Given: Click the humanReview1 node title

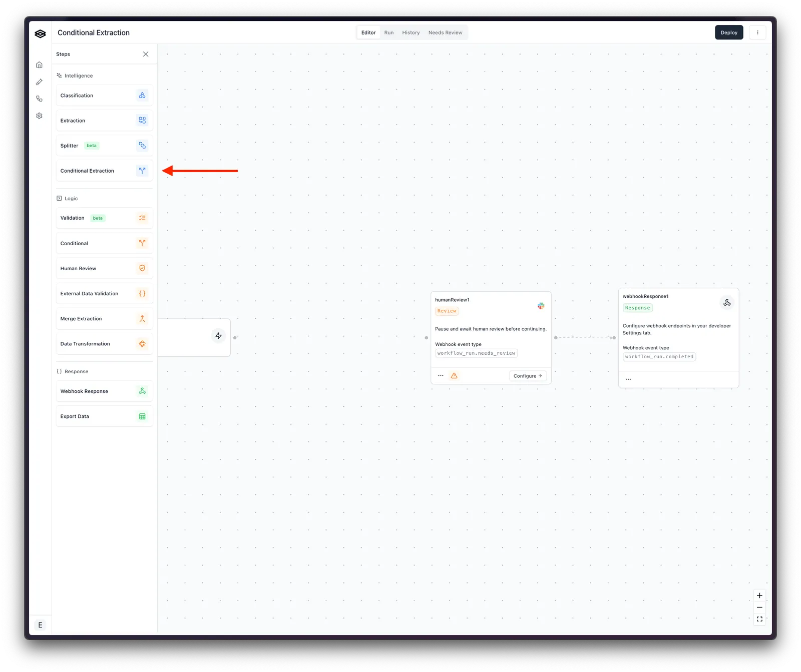Looking at the screenshot, I should 452,300.
